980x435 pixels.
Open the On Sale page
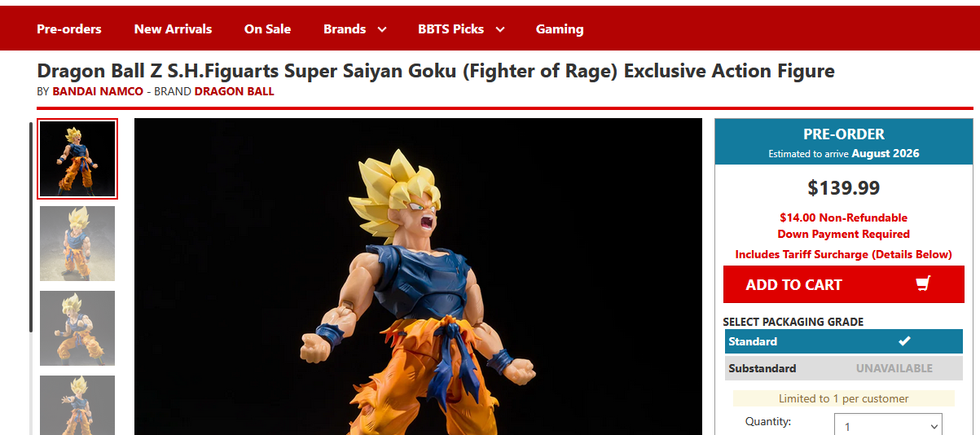[x=267, y=29]
